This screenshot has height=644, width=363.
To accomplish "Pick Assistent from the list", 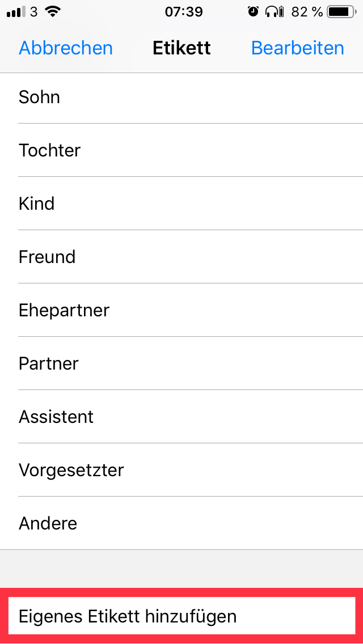I will (181, 417).
